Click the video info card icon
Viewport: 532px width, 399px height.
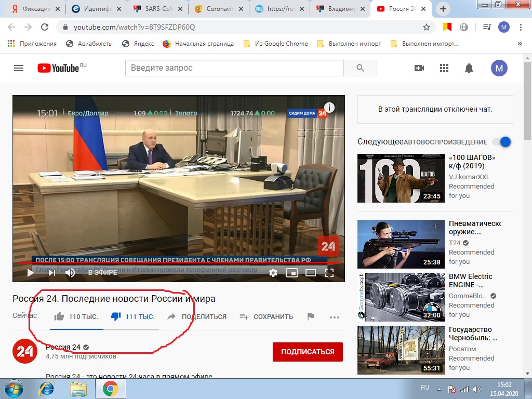[x=329, y=108]
